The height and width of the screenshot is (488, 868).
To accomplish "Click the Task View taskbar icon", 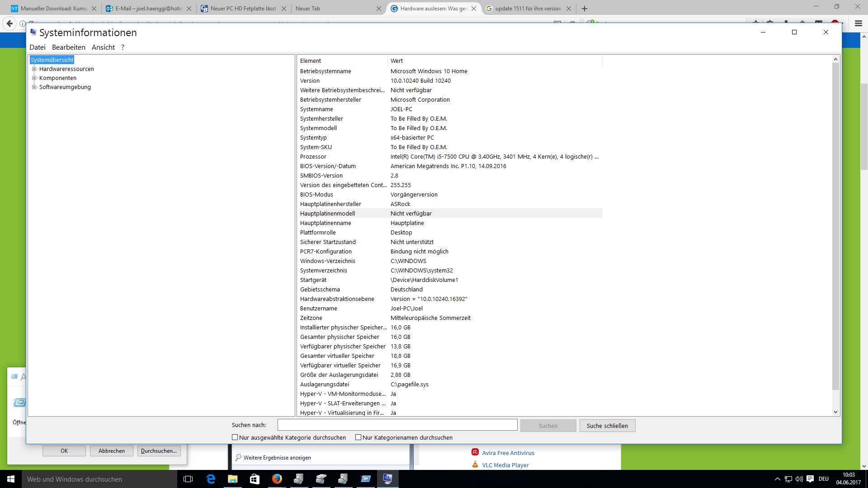I will [x=188, y=479].
